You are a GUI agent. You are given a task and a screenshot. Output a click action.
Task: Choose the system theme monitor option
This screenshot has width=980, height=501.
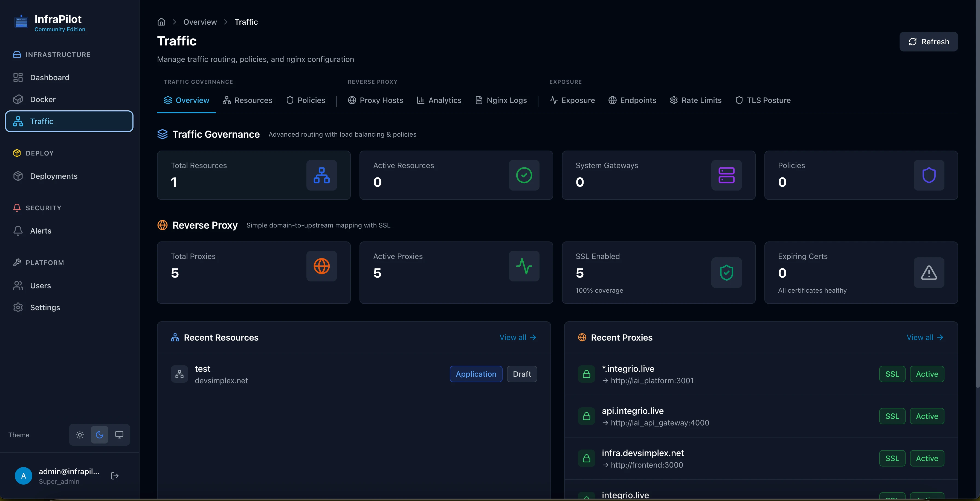[119, 435]
